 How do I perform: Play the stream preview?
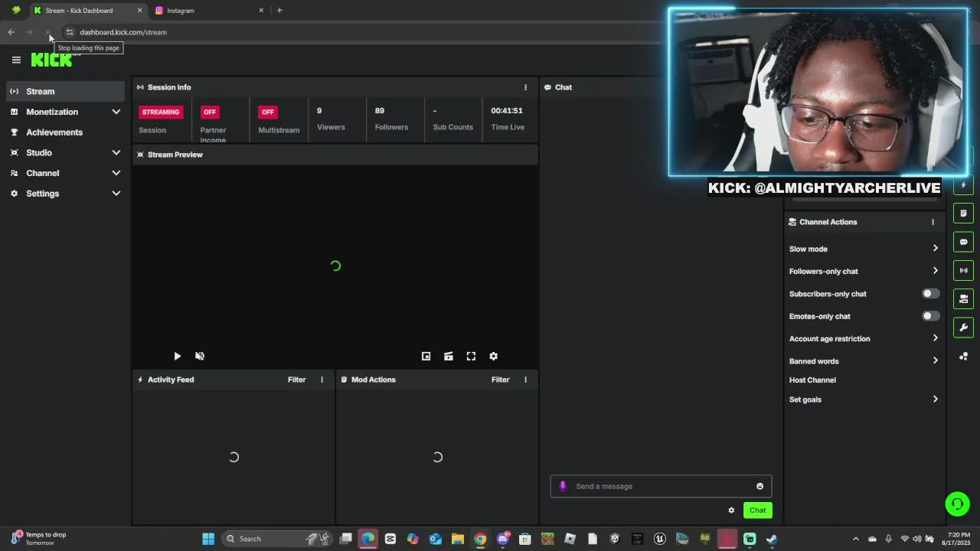(177, 356)
